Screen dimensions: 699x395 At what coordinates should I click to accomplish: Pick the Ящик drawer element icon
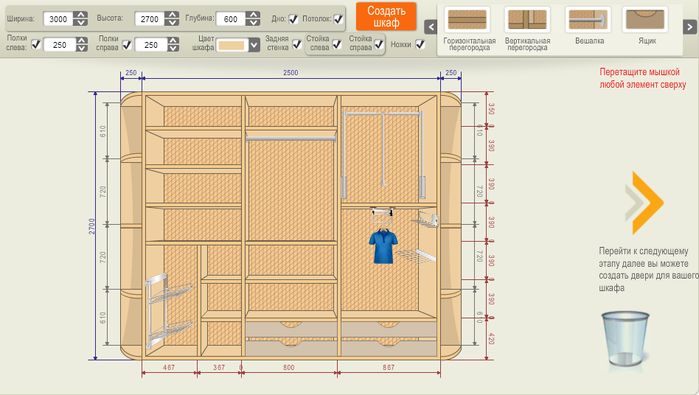645,19
